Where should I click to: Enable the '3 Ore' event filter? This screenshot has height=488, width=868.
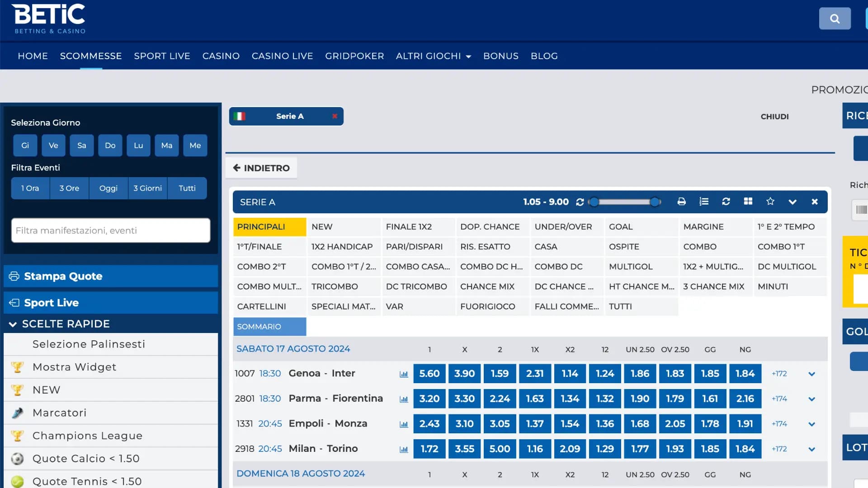[69, 188]
